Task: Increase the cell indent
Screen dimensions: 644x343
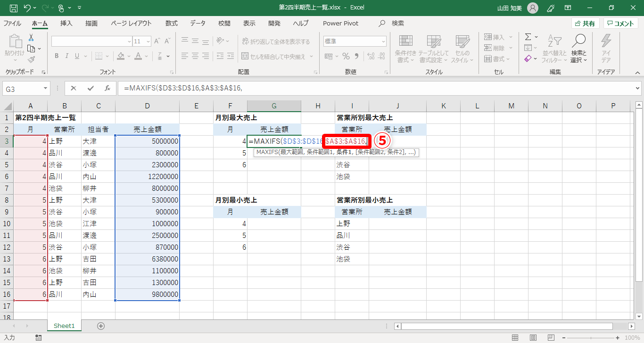Action: click(x=231, y=56)
